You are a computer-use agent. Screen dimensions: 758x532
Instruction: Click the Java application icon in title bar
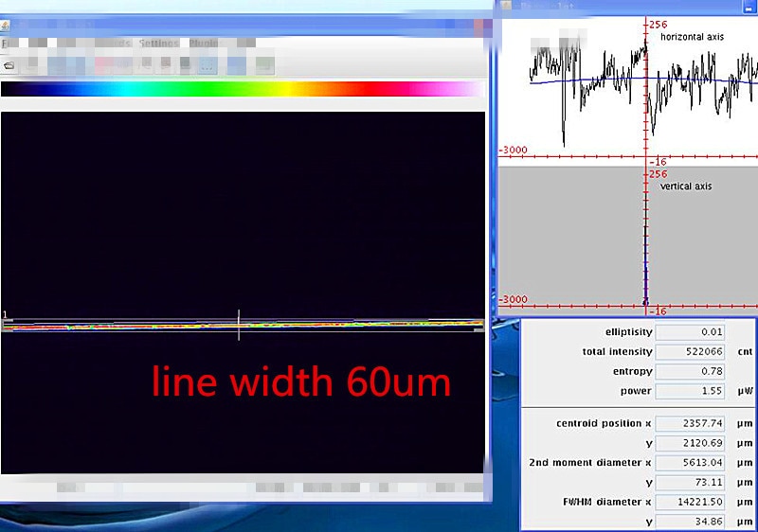pyautogui.click(x=5, y=25)
